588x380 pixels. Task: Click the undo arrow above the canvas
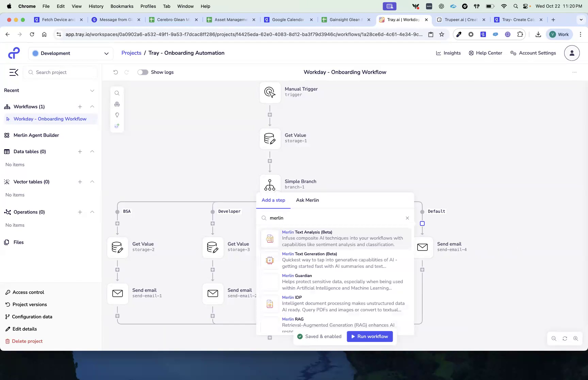click(x=116, y=72)
